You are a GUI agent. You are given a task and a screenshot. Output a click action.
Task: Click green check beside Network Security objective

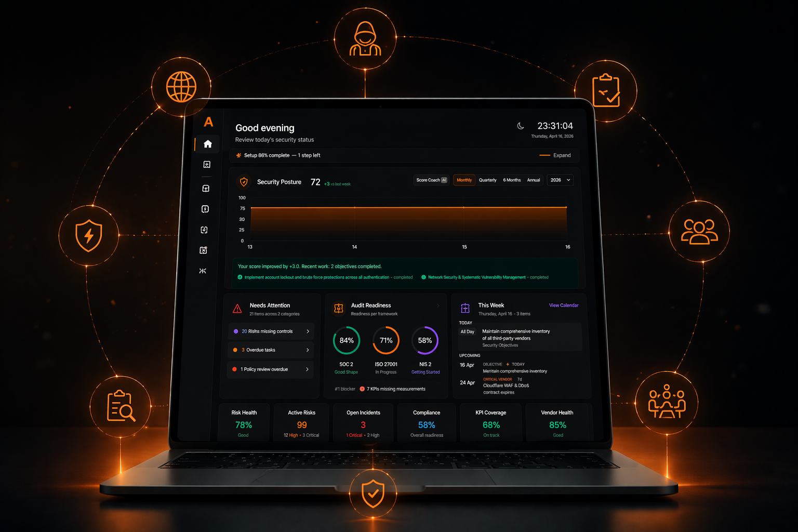coord(423,277)
